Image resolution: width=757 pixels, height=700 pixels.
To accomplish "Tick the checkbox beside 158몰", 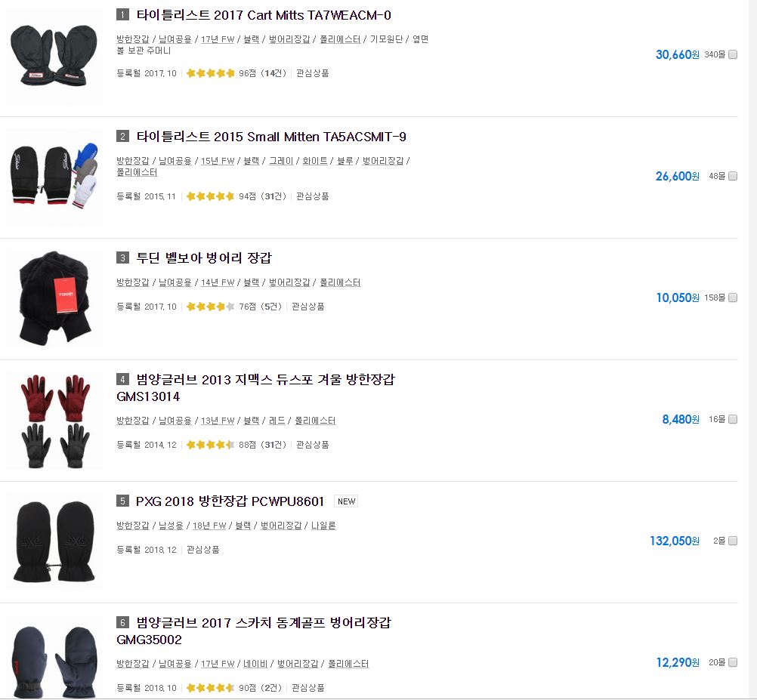I will [733, 298].
